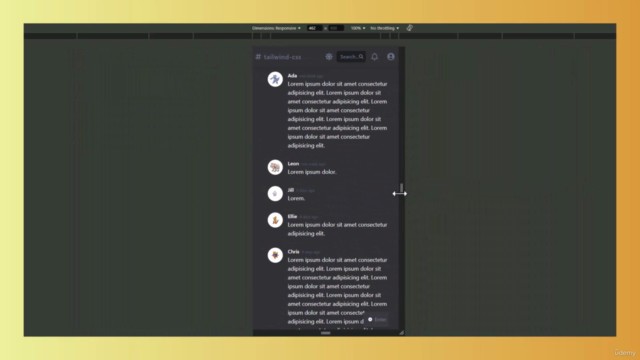Click Ellie's avatar image
640x360 pixels.
point(275,220)
